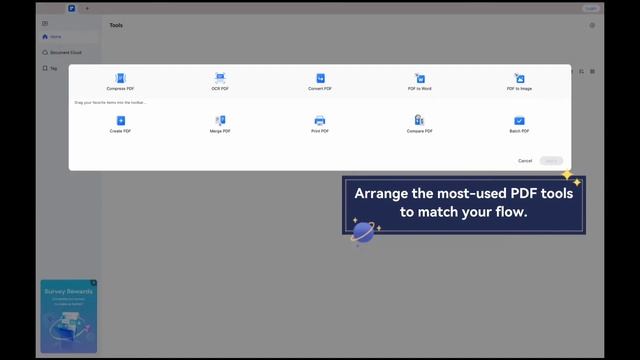This screenshot has width=640, height=360.
Task: Toggle the sidebar collapse icon
Action: [45, 24]
